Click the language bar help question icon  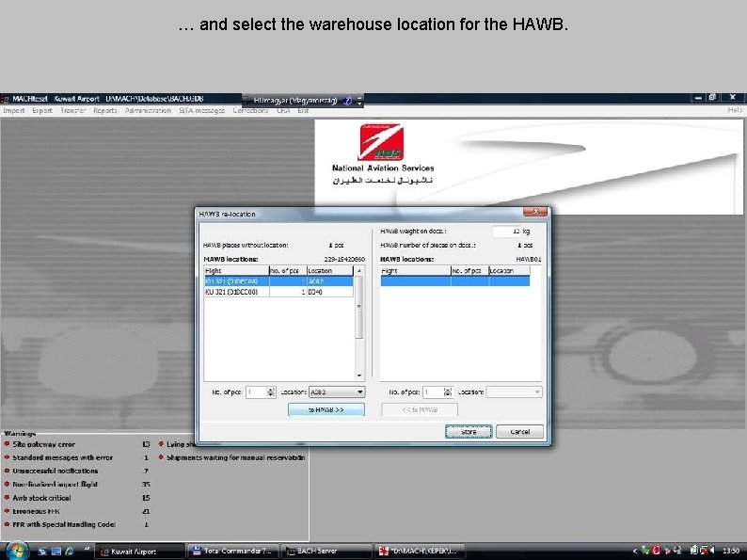[x=347, y=101]
